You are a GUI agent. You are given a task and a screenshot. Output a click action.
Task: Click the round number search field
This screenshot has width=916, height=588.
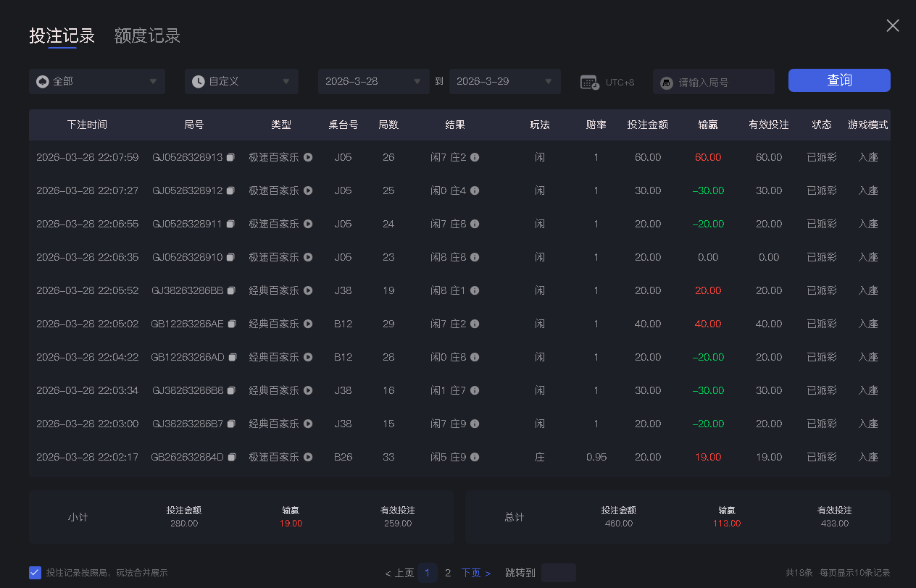tap(721, 82)
